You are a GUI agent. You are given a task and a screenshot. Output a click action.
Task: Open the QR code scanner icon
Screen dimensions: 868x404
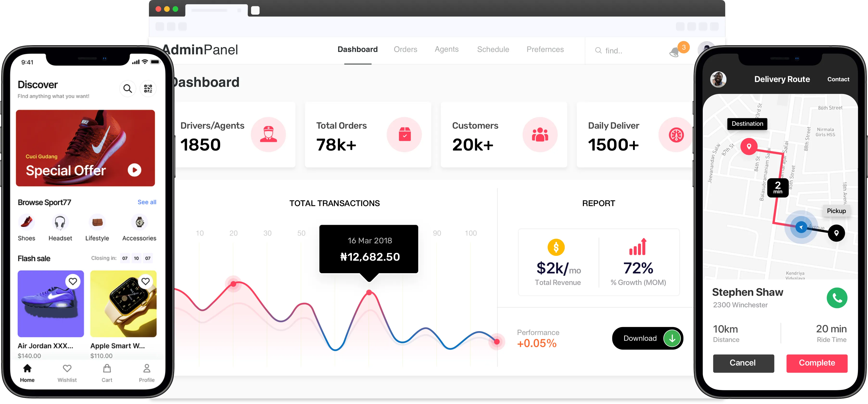(x=148, y=89)
